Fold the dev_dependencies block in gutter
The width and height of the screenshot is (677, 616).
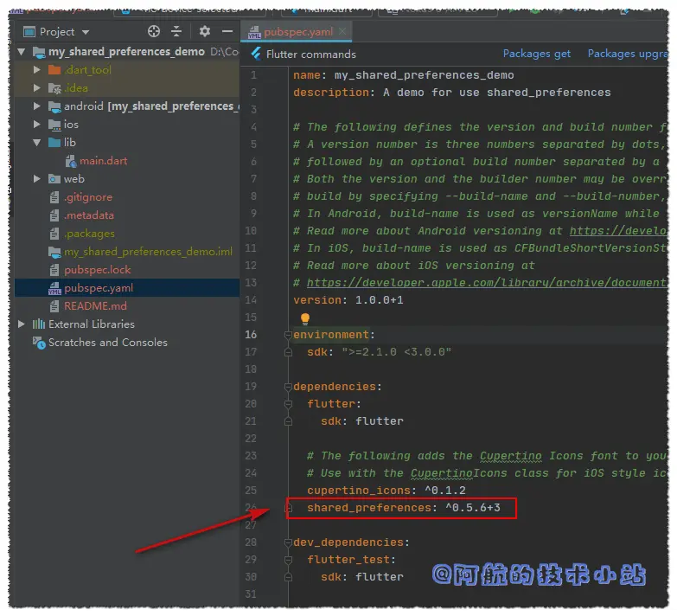pos(288,542)
